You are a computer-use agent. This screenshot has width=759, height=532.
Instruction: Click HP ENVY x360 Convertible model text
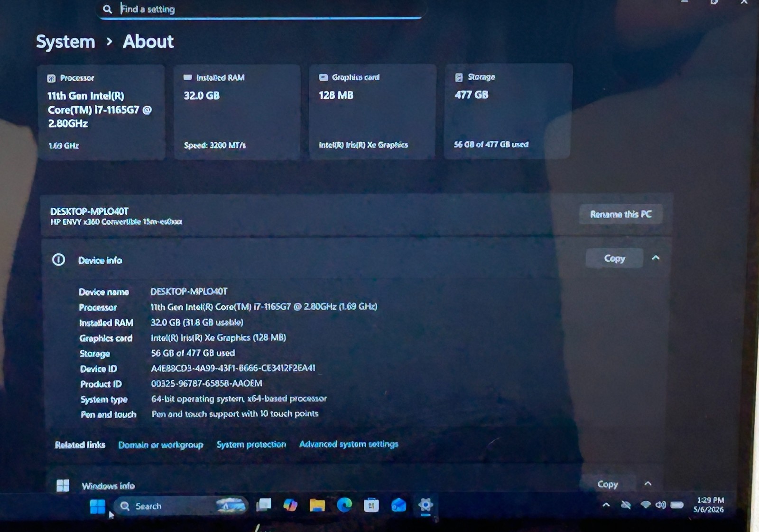(116, 222)
